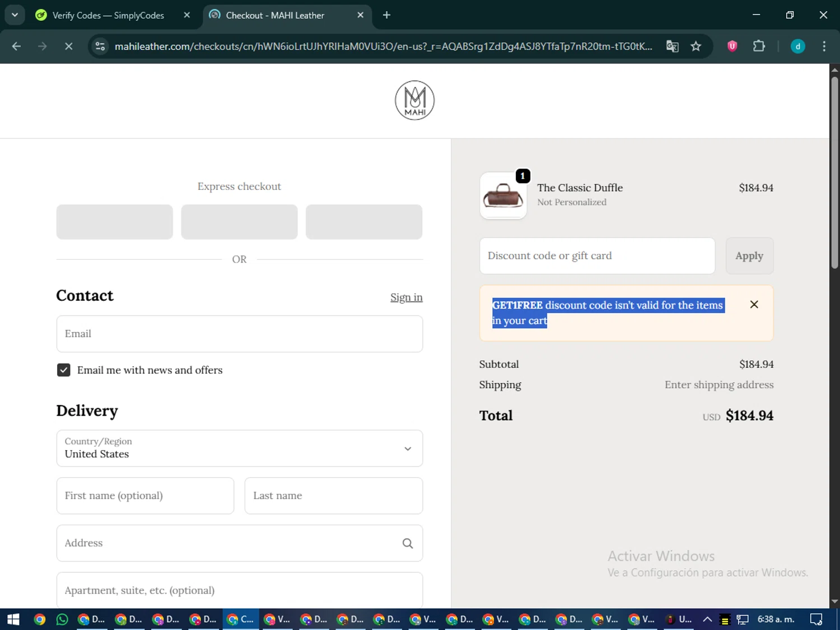Click the scrollbar down arrow
Screen dimensions: 840x630
click(834, 601)
